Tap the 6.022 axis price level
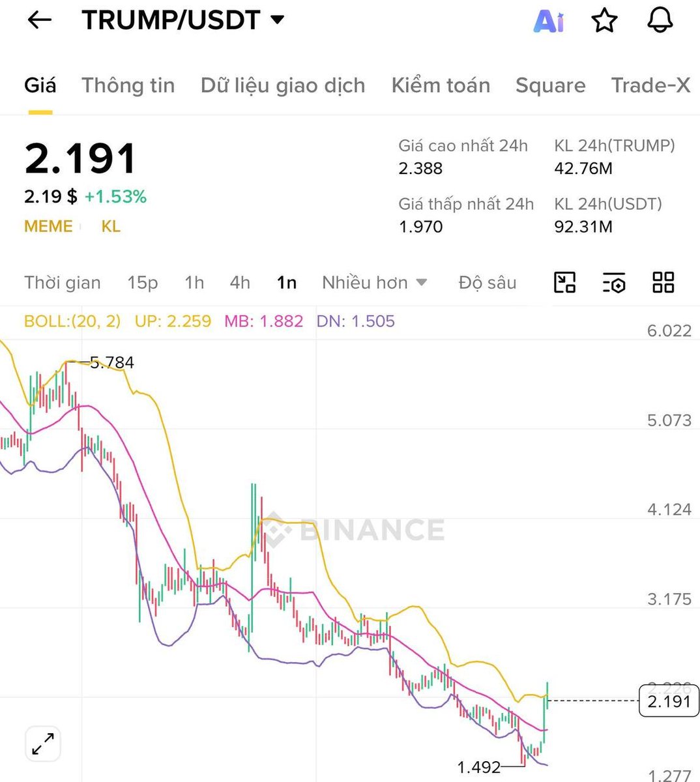Image resolution: width=700 pixels, height=782 pixels. point(669,330)
